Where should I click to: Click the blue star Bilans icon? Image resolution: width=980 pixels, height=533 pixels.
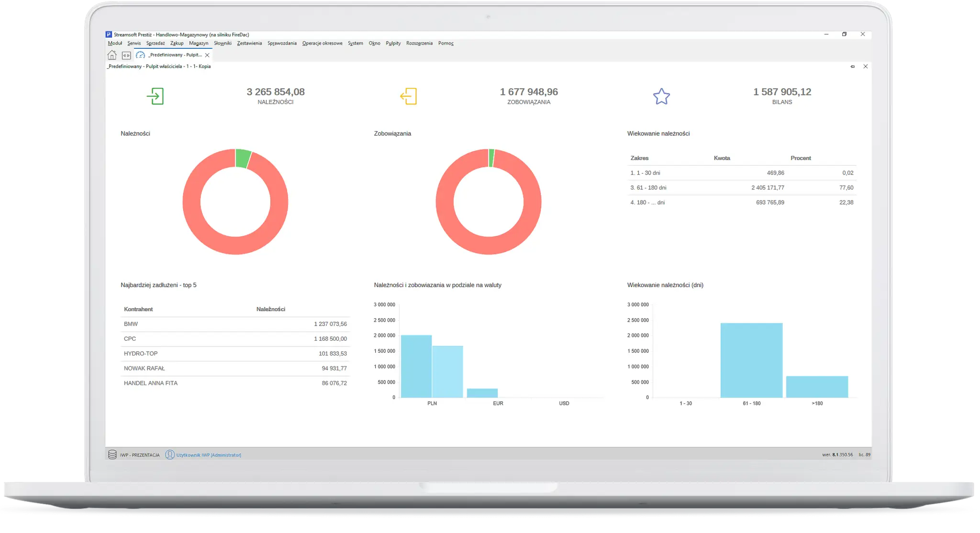pyautogui.click(x=661, y=97)
